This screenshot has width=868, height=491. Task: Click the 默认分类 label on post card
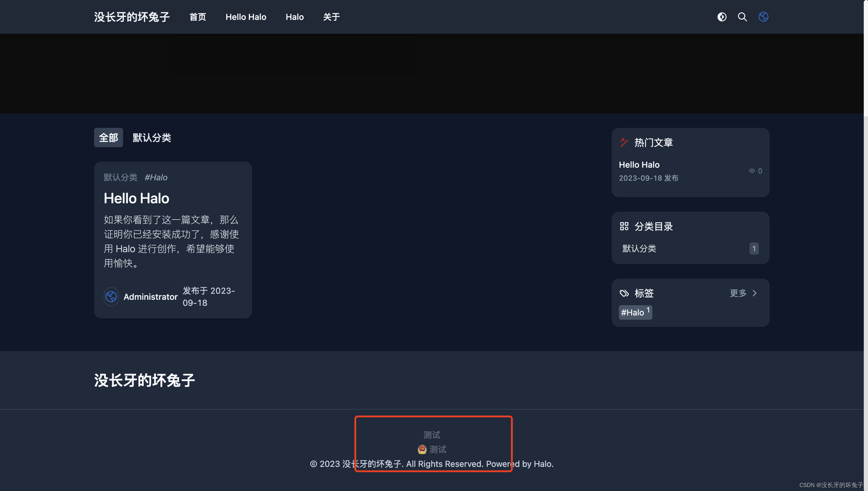tap(120, 177)
